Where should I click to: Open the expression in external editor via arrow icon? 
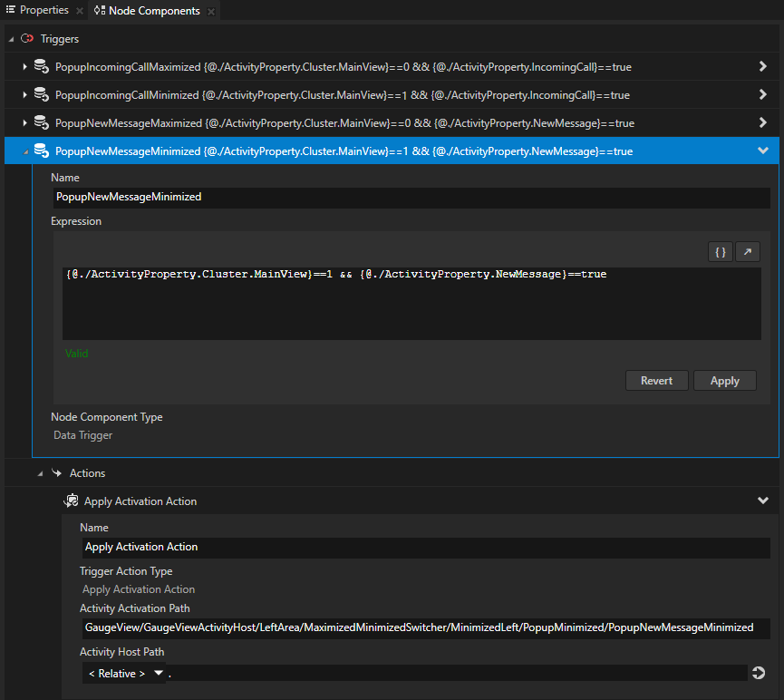click(747, 251)
